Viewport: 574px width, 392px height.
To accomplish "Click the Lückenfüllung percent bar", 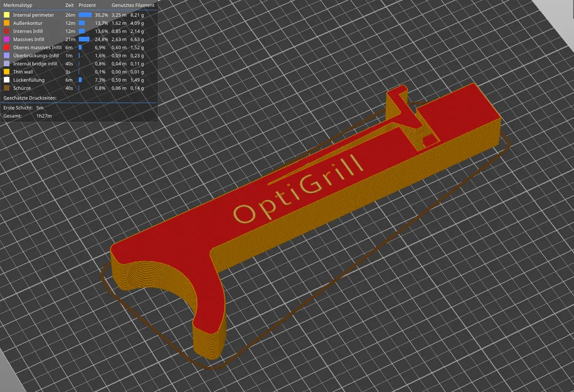I will click(80, 80).
